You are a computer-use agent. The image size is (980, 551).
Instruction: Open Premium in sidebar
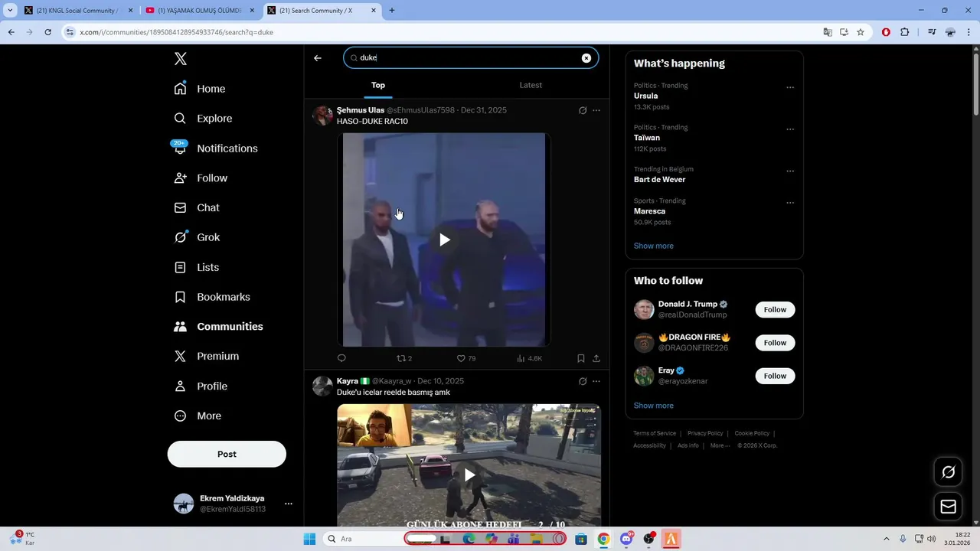click(207, 357)
